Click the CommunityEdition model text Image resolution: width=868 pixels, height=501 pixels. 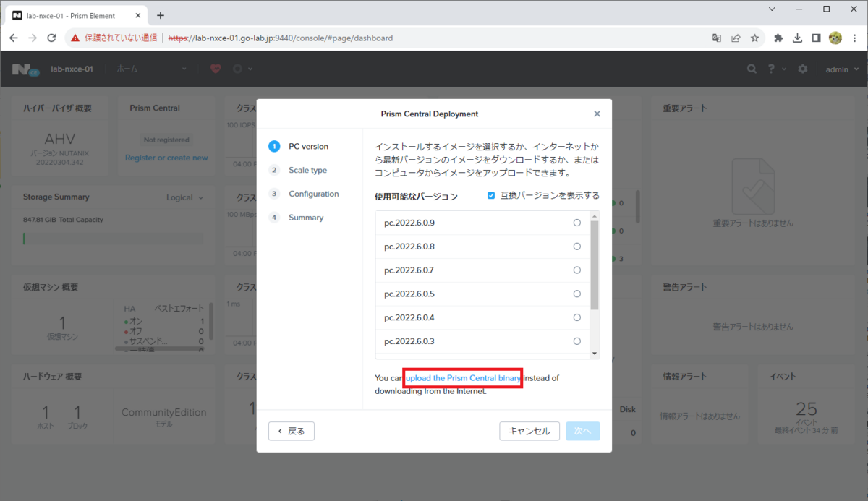click(x=164, y=412)
